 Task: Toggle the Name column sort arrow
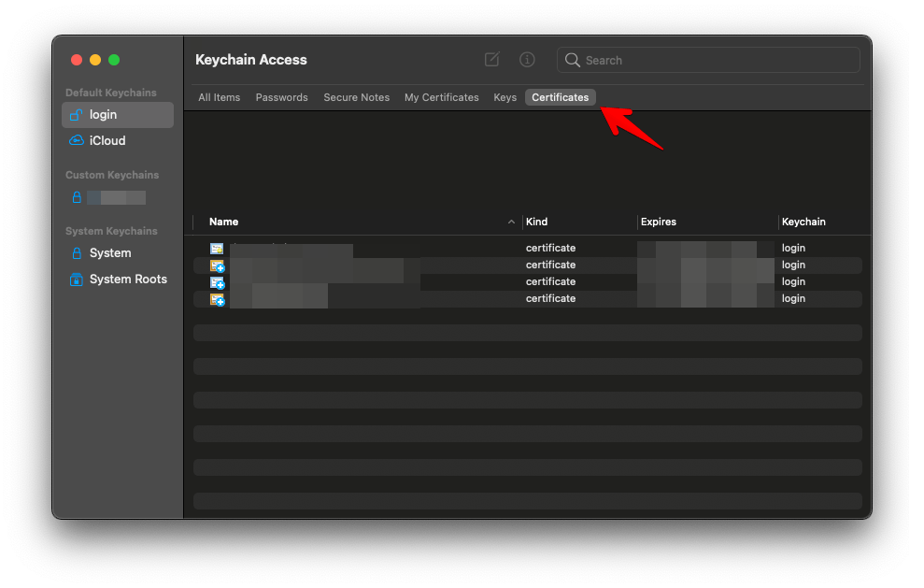tap(511, 222)
